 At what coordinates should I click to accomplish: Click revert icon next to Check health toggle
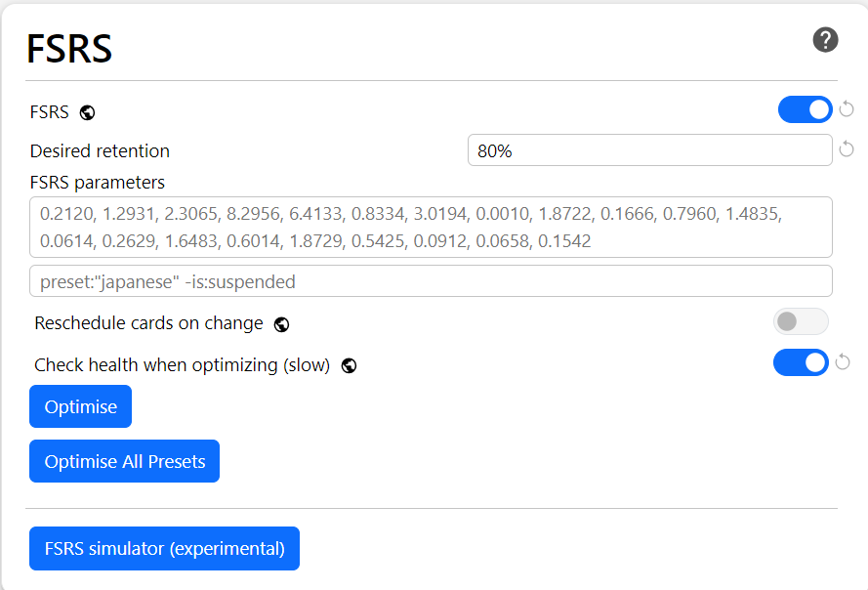pyautogui.click(x=843, y=363)
